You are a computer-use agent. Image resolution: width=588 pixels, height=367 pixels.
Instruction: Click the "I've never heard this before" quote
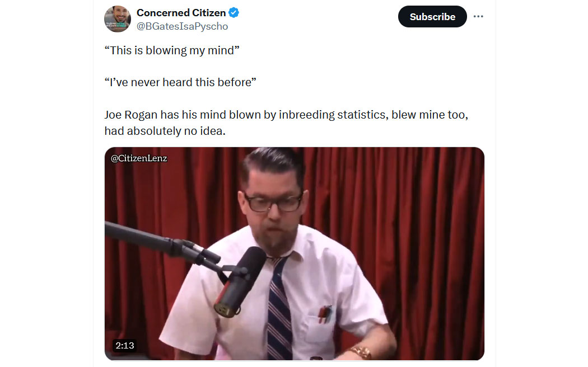click(180, 82)
